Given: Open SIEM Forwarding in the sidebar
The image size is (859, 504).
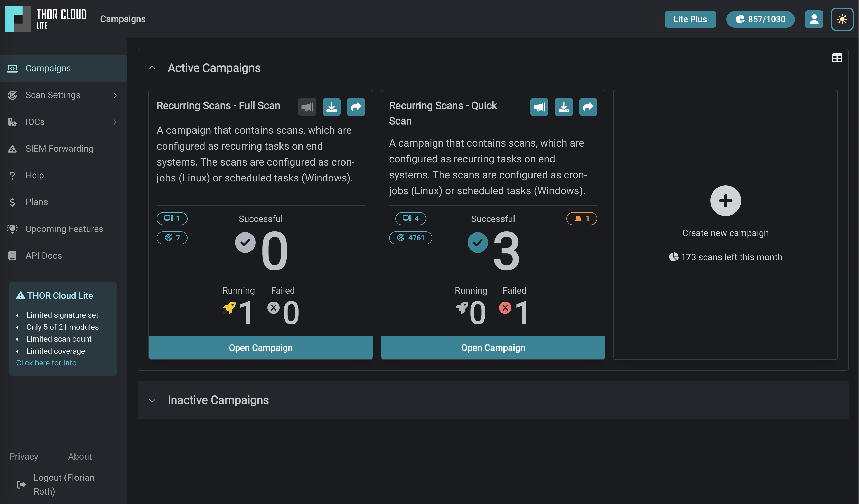Looking at the screenshot, I should (59, 149).
